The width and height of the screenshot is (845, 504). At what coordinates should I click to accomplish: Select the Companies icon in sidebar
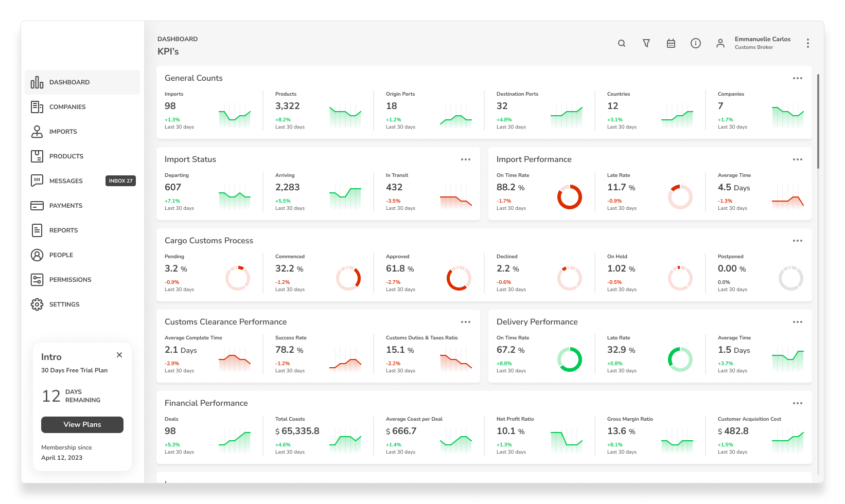37,107
